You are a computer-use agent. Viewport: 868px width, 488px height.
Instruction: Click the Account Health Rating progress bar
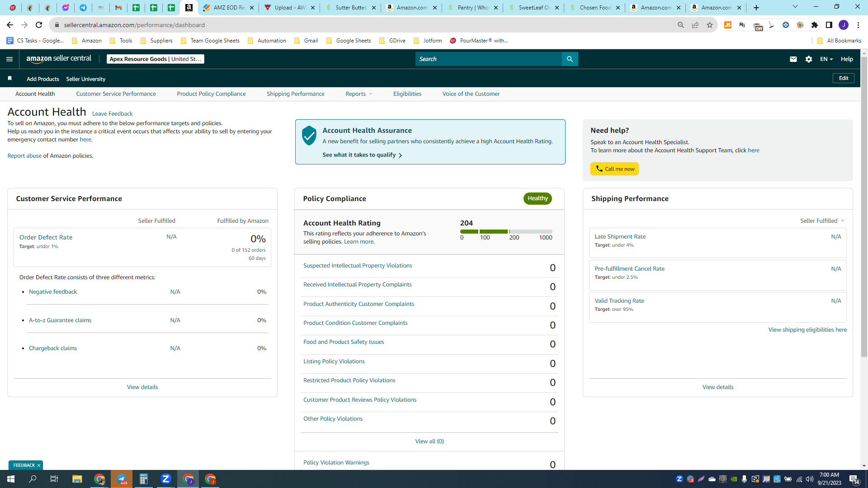pyautogui.click(x=506, y=231)
